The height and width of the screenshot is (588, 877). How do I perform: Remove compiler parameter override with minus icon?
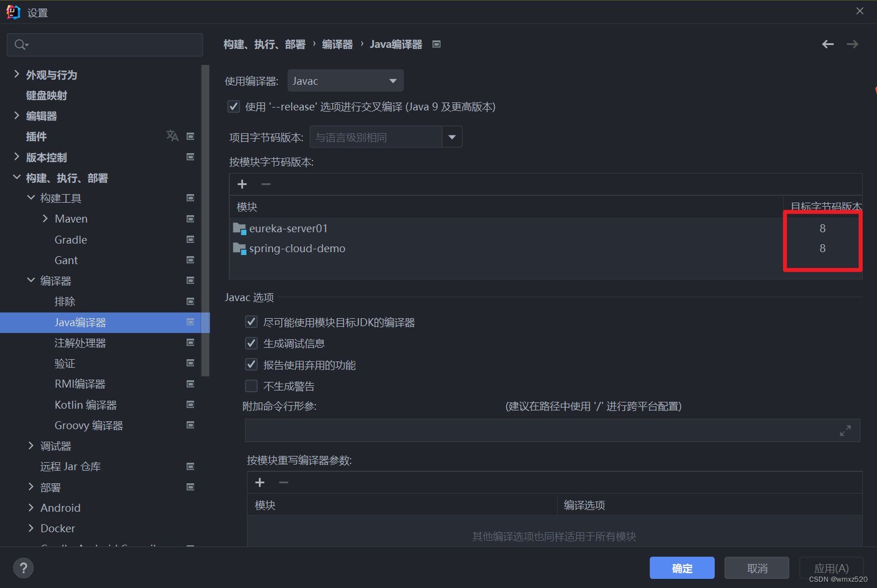283,482
